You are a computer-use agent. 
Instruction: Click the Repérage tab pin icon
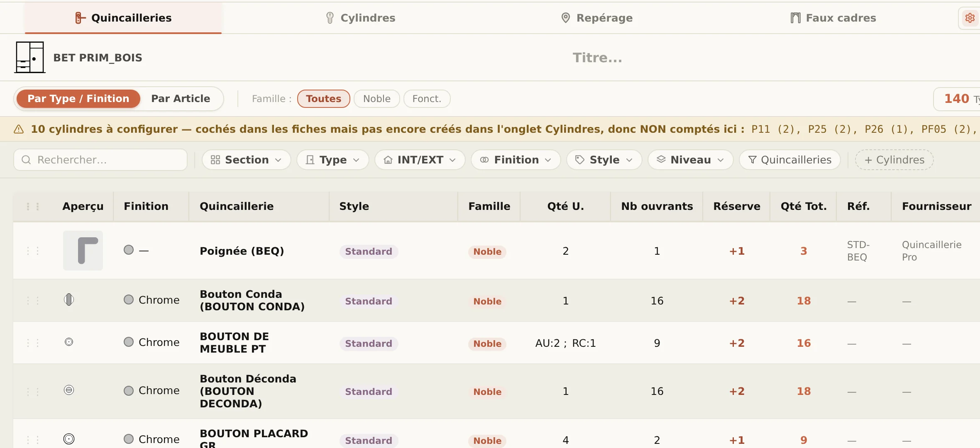pyautogui.click(x=565, y=18)
